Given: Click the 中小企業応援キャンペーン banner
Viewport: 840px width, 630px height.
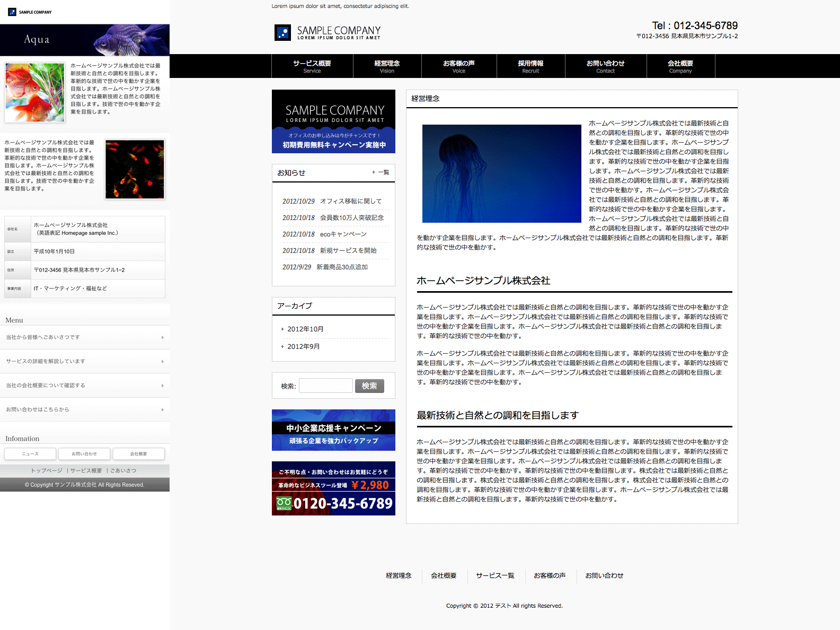Looking at the screenshot, I should 333,430.
